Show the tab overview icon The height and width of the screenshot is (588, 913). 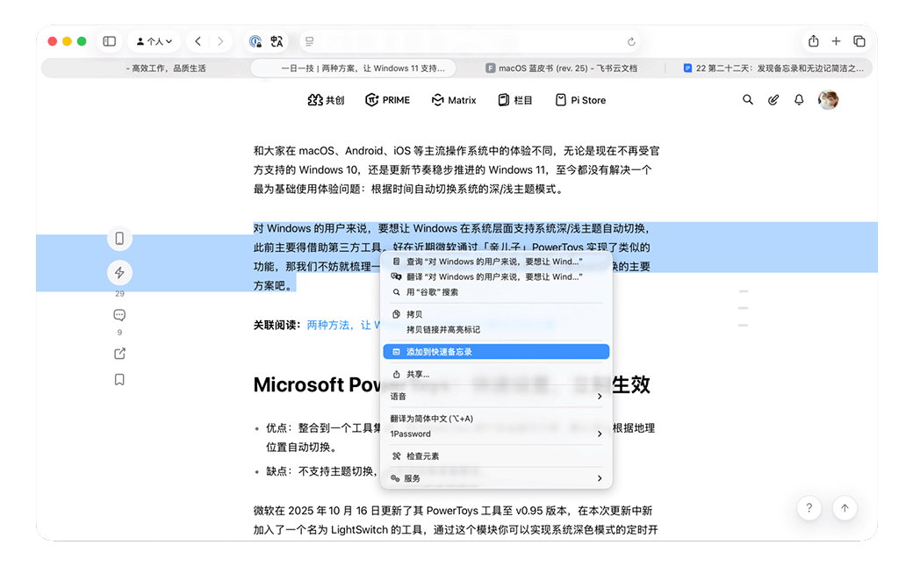pyautogui.click(x=859, y=40)
